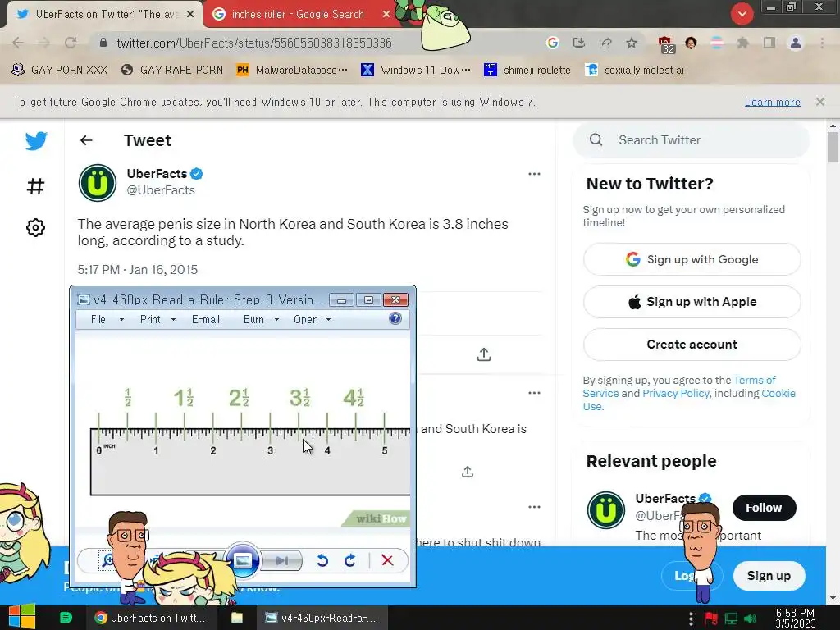Screen dimensions: 840x630
Task: Click the address bar URL
Action: click(254, 43)
